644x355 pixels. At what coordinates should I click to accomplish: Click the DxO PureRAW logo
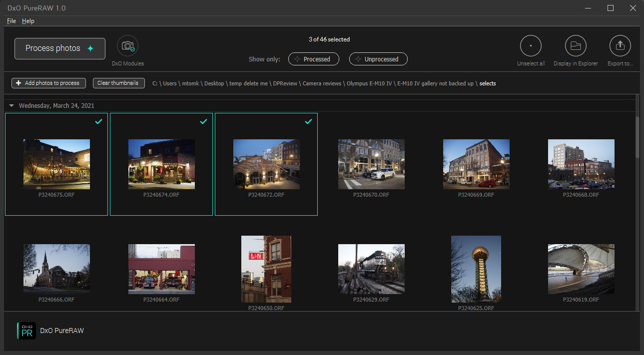pos(26,331)
